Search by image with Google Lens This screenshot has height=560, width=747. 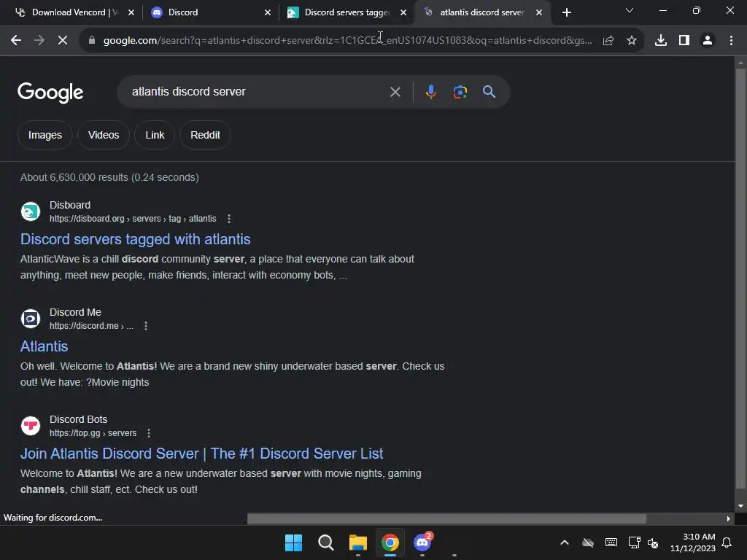click(460, 91)
